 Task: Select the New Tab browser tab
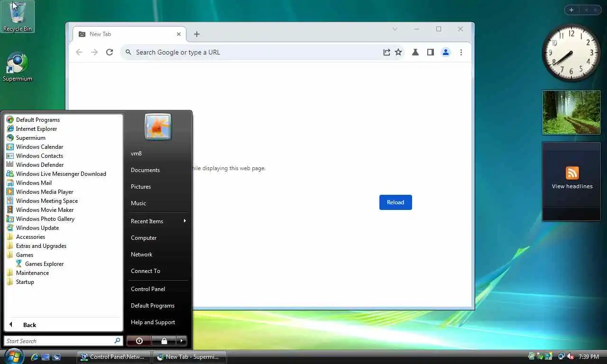pos(129,34)
